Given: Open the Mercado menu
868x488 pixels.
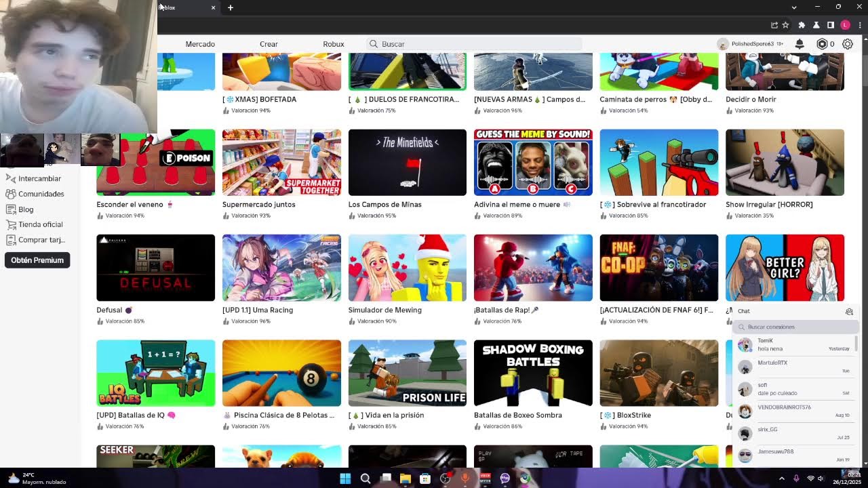Looking at the screenshot, I should pos(200,44).
